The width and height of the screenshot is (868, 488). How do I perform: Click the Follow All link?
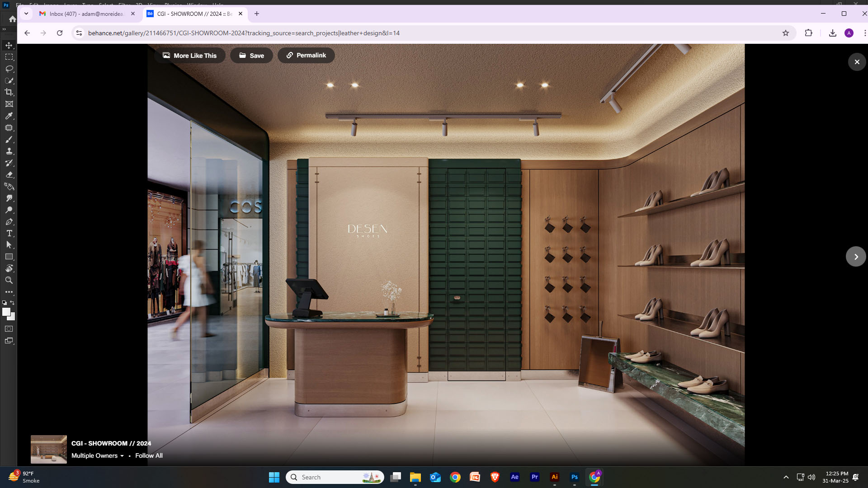pyautogui.click(x=149, y=455)
